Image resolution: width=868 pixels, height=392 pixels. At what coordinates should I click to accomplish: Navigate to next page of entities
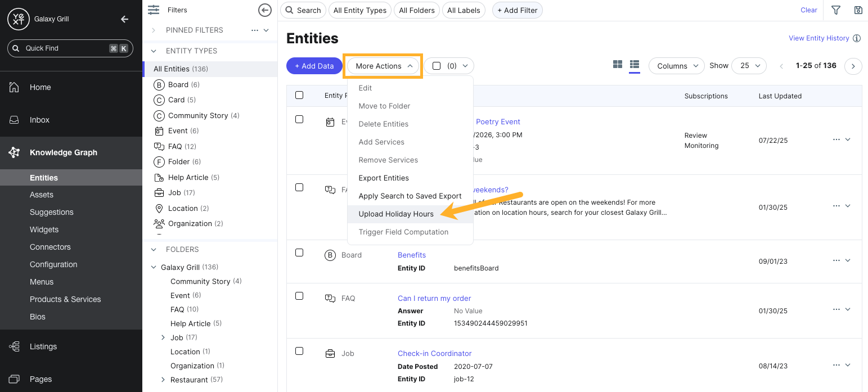pyautogui.click(x=853, y=66)
